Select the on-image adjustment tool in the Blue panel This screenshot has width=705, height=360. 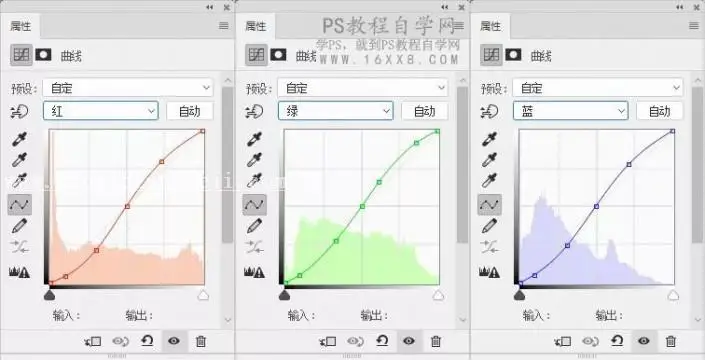[489, 111]
